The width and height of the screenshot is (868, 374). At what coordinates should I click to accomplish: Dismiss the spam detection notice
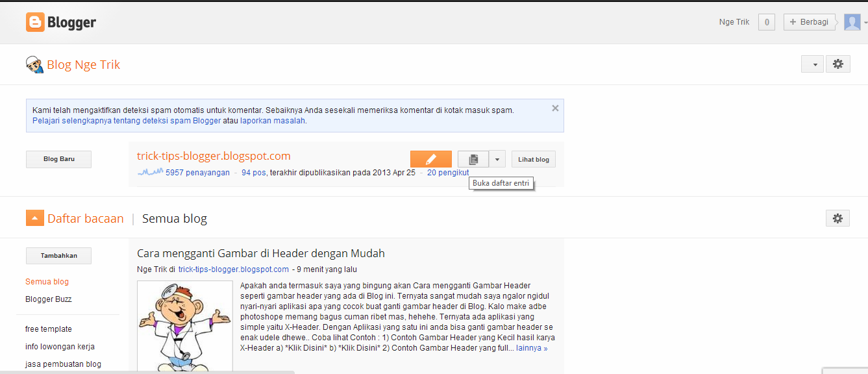[555, 108]
